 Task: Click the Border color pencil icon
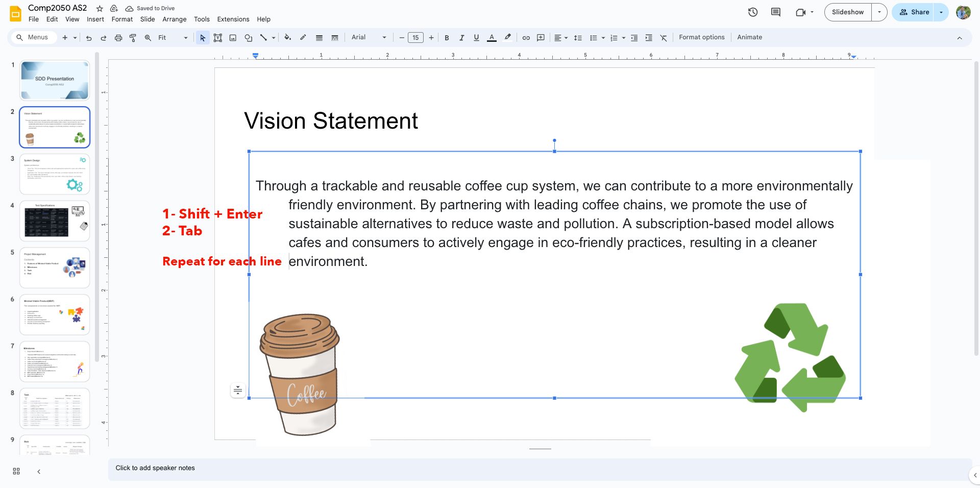(x=303, y=38)
